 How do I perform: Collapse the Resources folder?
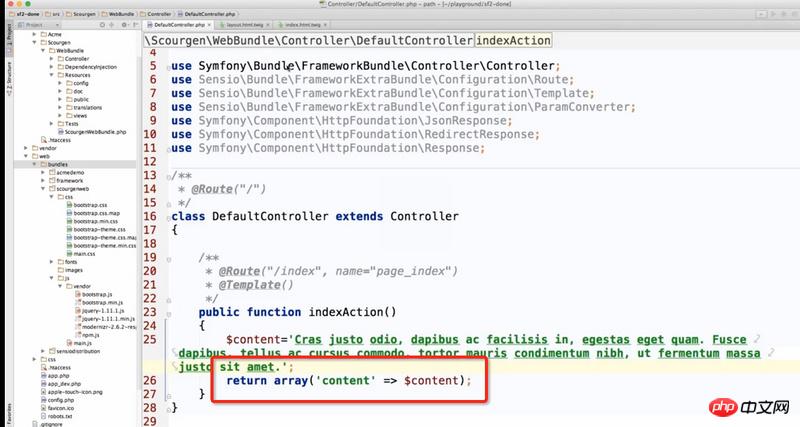52,75
